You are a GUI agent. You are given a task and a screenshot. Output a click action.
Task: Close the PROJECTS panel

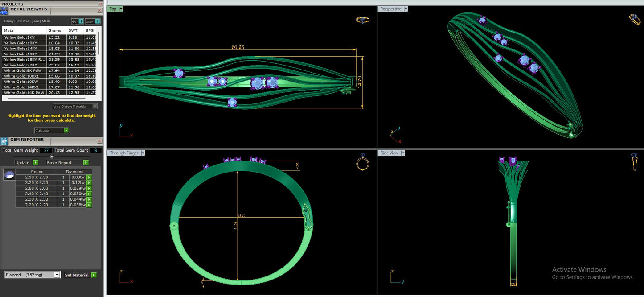pyautogui.click(x=101, y=4)
